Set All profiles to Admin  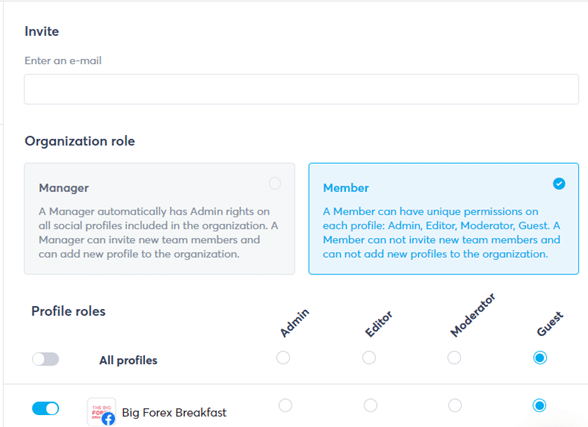point(283,358)
